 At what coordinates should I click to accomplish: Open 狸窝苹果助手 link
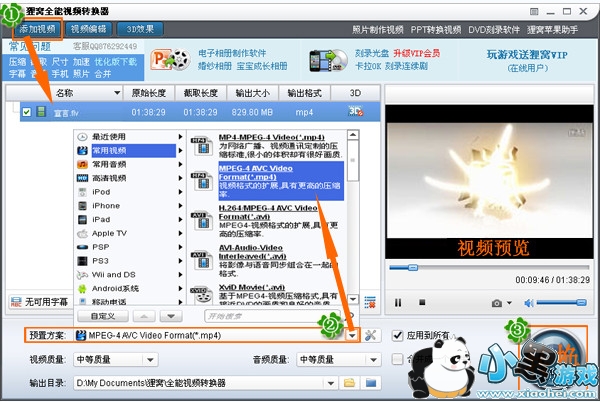552,30
